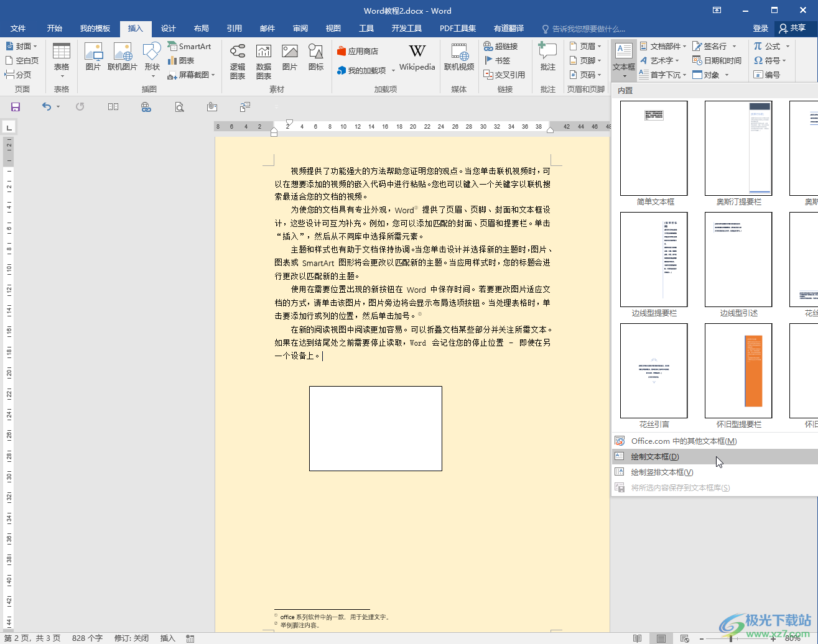Insert Date and Time (日期和时间)
The height and width of the screenshot is (644, 818).
point(717,60)
